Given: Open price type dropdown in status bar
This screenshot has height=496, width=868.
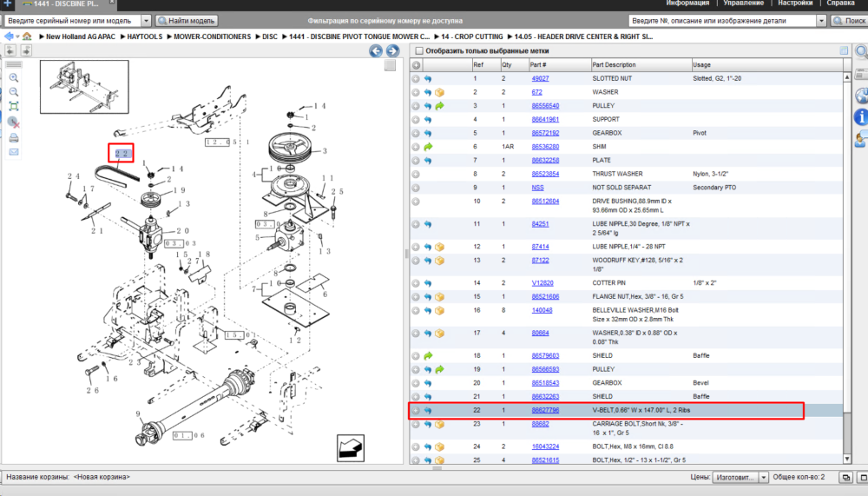Looking at the screenshot, I should [x=763, y=477].
